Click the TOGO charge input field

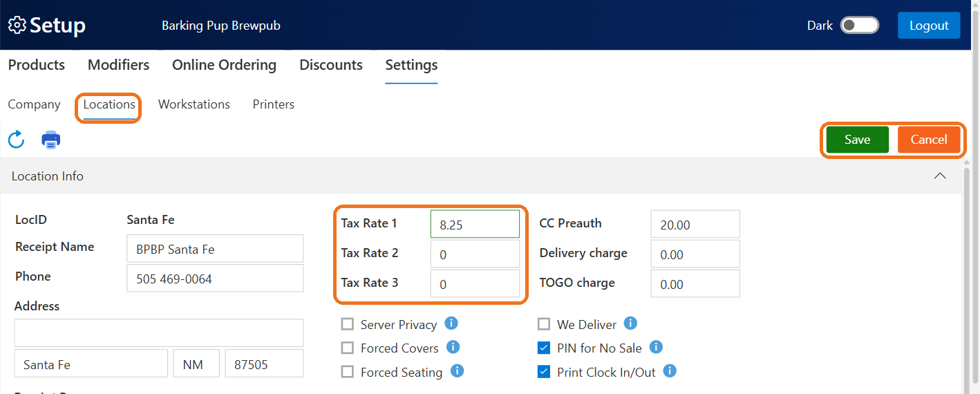pos(695,284)
